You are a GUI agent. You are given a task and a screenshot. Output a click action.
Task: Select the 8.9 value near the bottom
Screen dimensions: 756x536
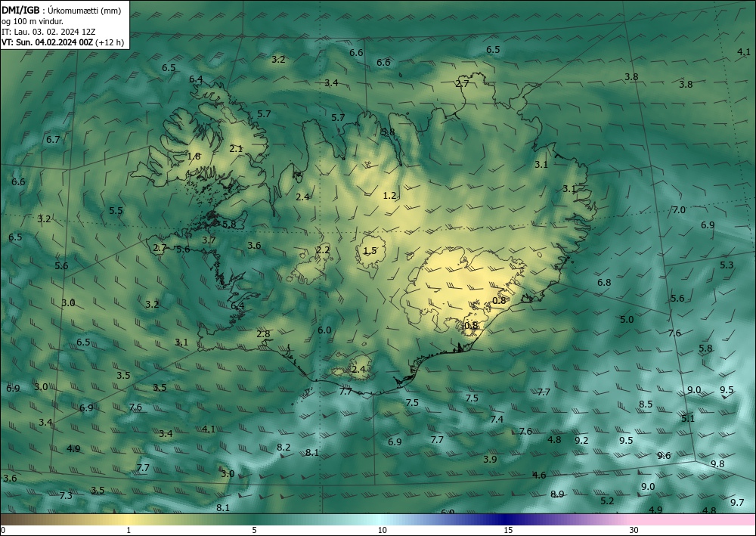557,494
